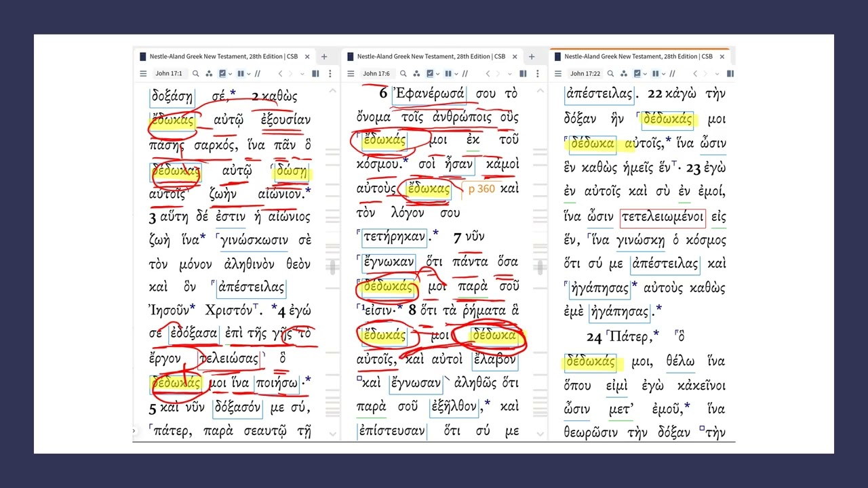Toggle parallel columns view in John 17:1 pane

pyautogui.click(x=241, y=73)
